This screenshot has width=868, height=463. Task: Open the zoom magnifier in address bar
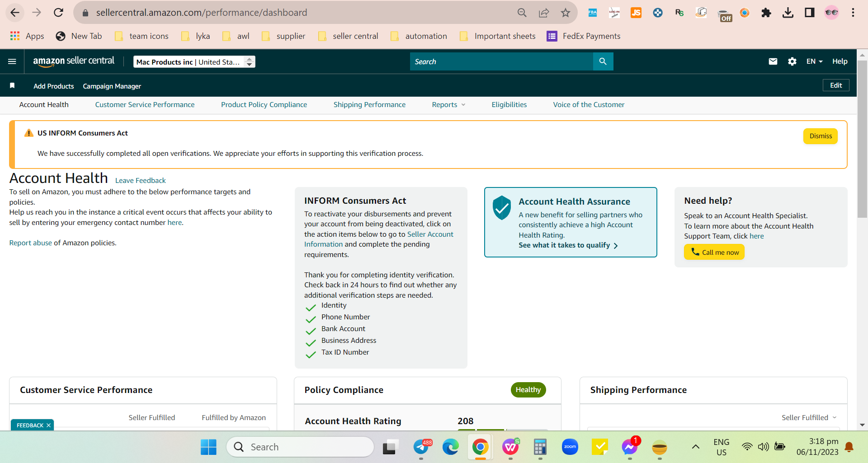522,13
